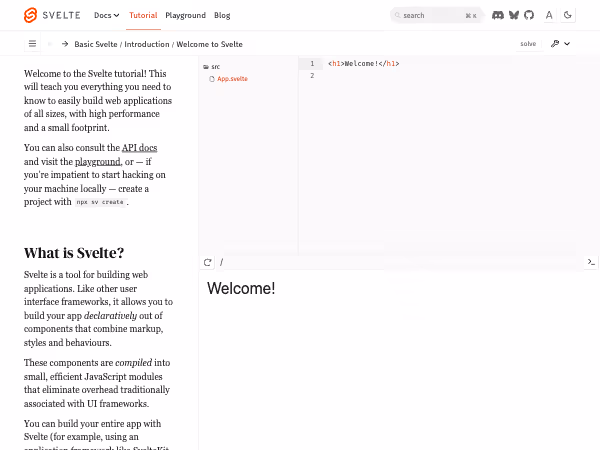Viewport: 600px width, 450px height.
Task: Expand the tools chevron dropdown
Action: 567,44
